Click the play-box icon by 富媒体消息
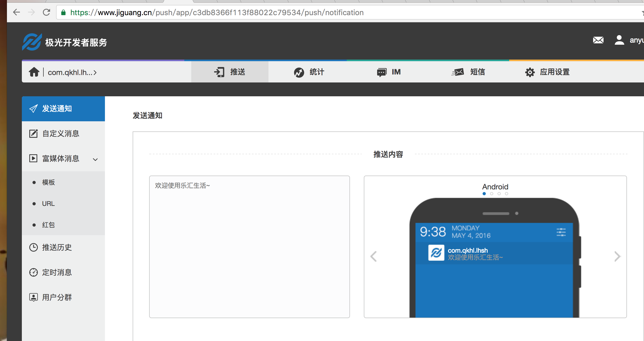644x341 pixels. point(33,159)
